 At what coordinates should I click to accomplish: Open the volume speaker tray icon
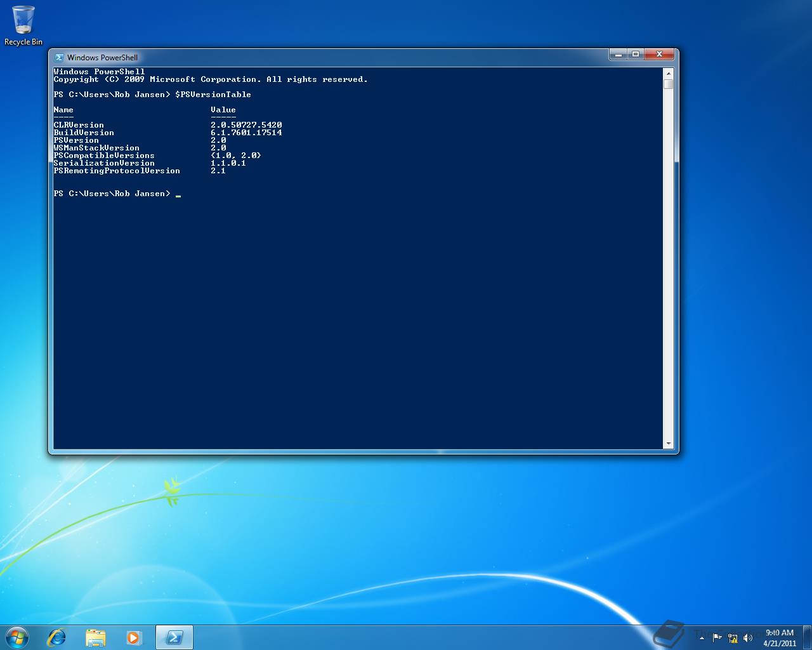(x=748, y=637)
